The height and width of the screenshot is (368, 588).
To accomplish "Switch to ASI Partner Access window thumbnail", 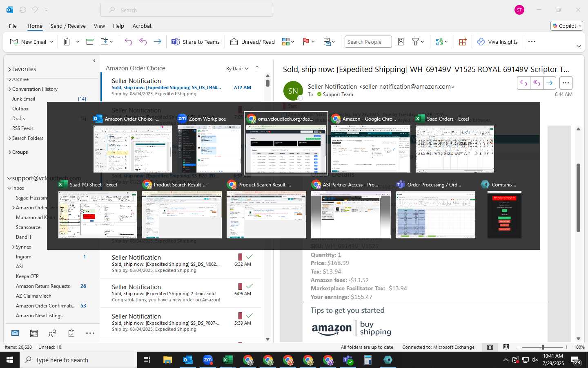I will 351,215.
